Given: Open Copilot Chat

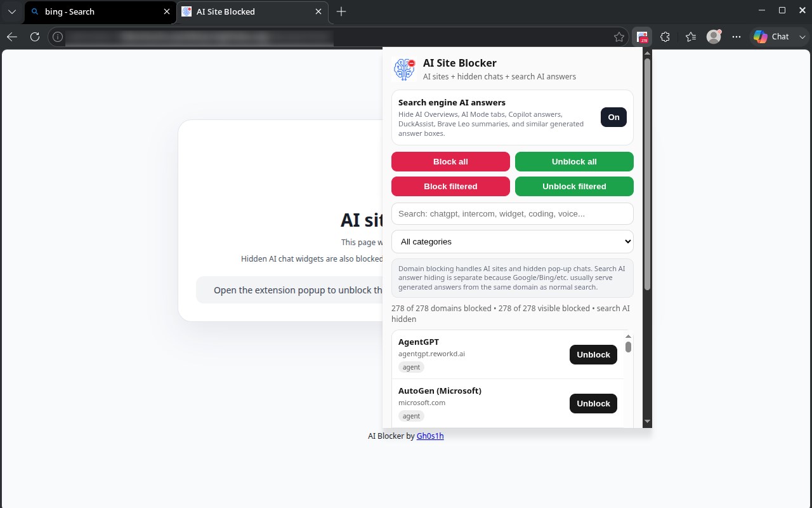Looking at the screenshot, I should tap(771, 37).
